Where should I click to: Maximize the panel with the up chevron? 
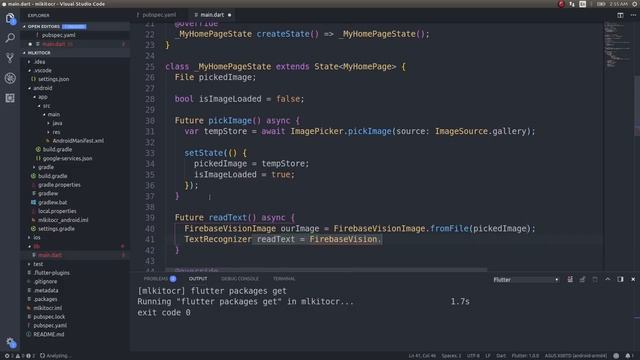pos(607,279)
